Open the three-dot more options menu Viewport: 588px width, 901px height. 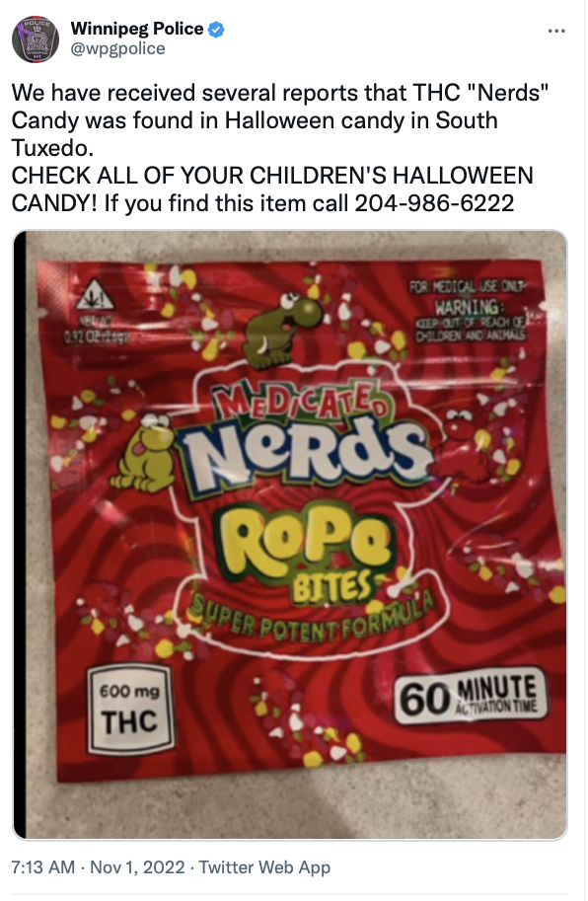555,31
